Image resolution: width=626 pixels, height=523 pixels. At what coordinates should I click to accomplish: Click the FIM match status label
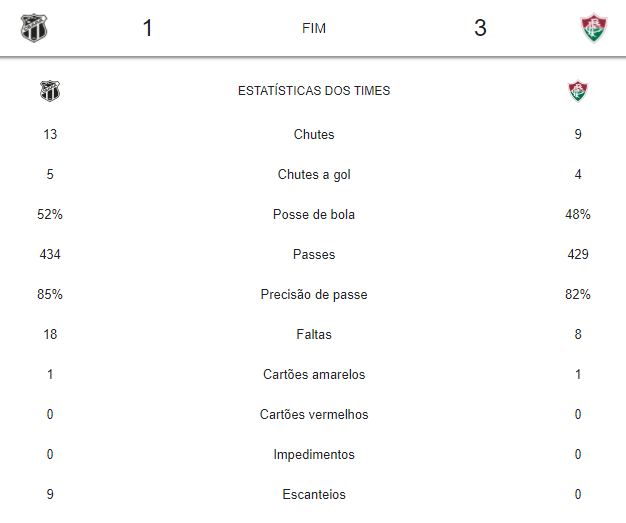[314, 28]
